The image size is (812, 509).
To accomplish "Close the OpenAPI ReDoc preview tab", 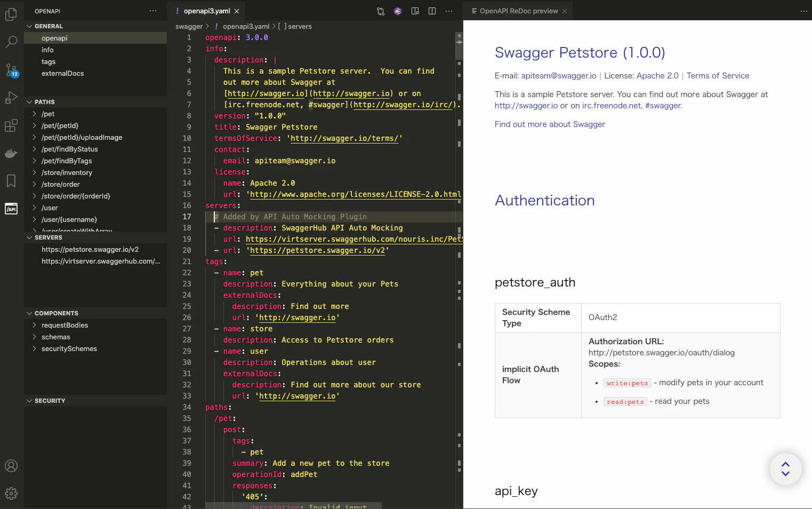I will 565,11.
